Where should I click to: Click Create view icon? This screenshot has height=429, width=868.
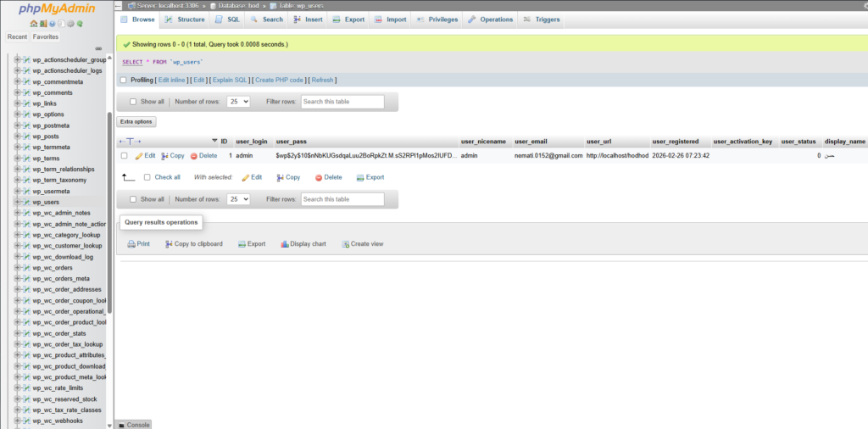tap(346, 244)
